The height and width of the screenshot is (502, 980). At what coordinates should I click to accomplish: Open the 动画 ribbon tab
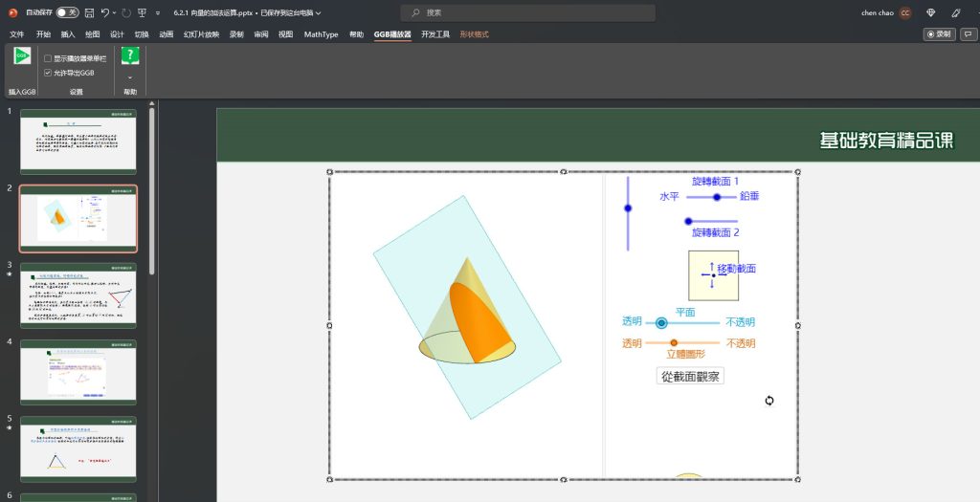(x=167, y=34)
